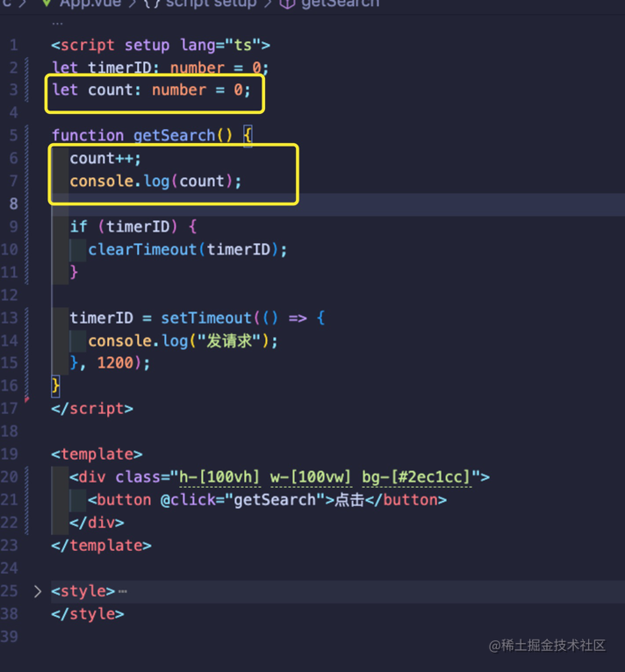This screenshot has height=672, width=625.
Task: Click the bg-[#2ec1cc] color class
Action: click(x=416, y=477)
